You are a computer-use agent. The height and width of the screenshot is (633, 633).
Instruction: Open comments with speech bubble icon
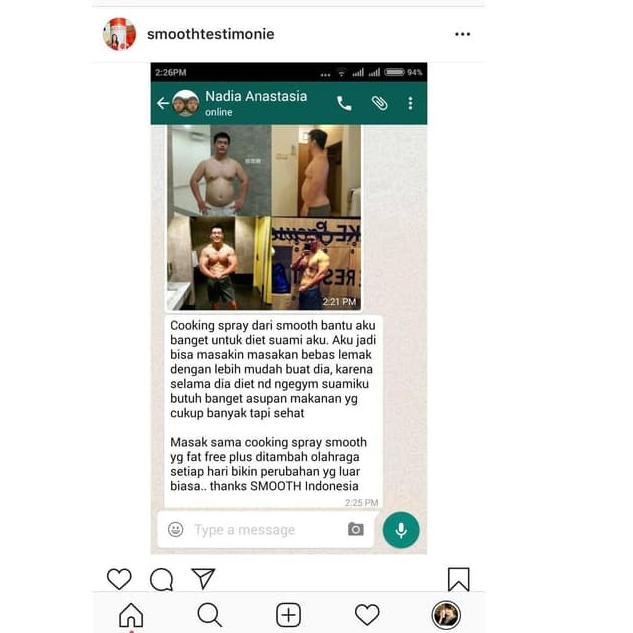click(161, 579)
